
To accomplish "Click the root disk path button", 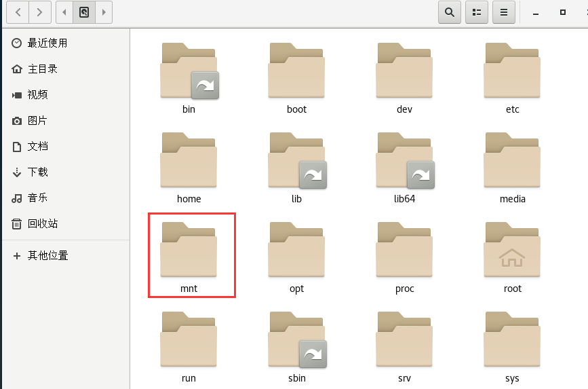I will coord(84,12).
